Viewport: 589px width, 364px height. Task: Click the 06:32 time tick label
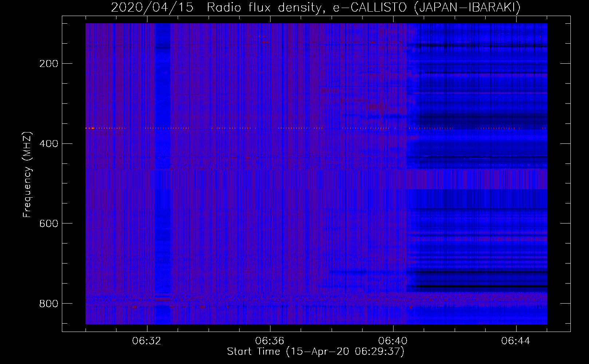[x=147, y=341]
